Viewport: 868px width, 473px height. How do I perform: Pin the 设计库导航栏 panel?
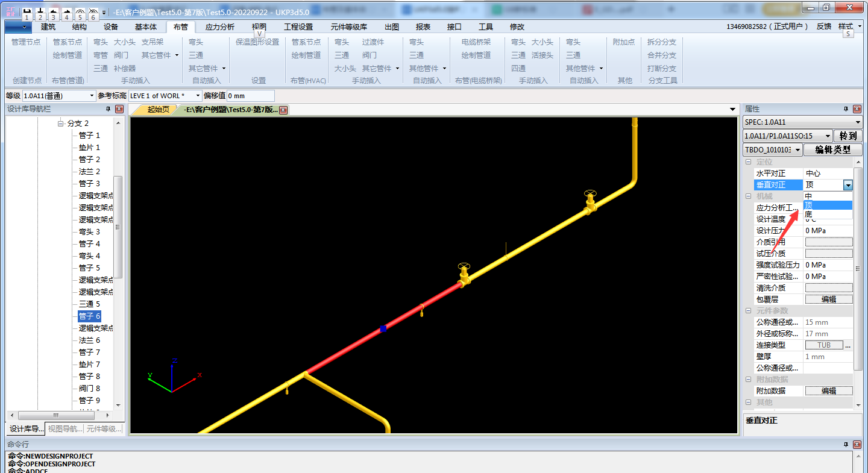click(108, 109)
